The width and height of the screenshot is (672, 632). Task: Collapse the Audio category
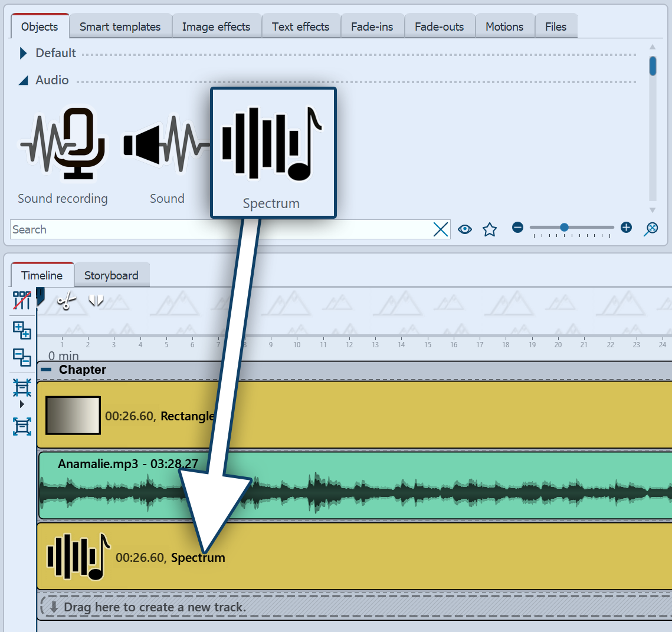(x=24, y=81)
